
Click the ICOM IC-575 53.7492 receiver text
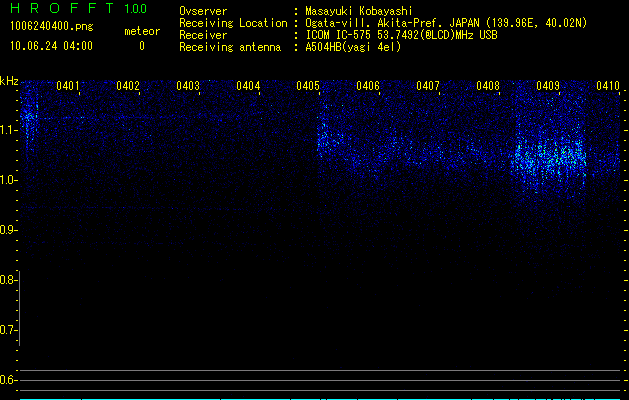(401, 35)
